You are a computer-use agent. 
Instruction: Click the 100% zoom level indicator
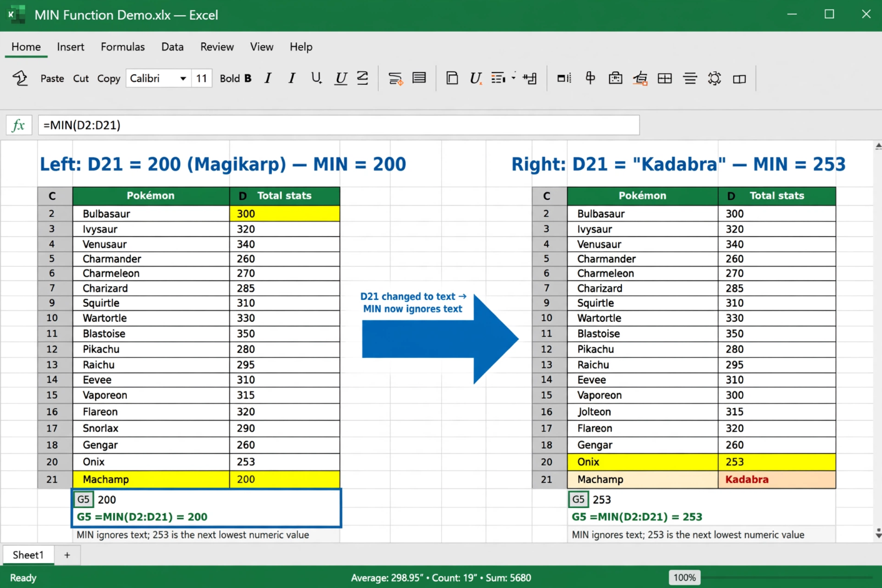point(684,577)
